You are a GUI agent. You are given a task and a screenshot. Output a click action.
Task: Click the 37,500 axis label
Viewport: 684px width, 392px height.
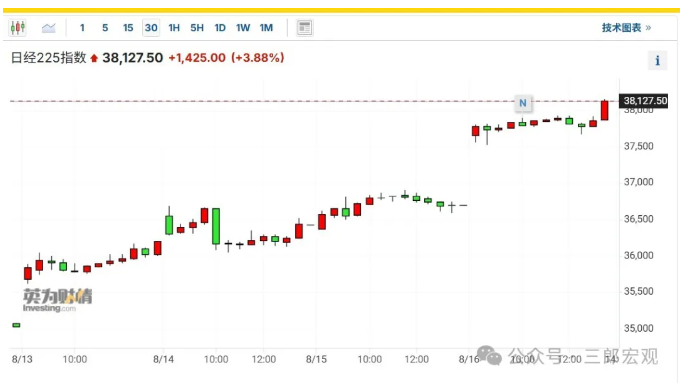[639, 146]
